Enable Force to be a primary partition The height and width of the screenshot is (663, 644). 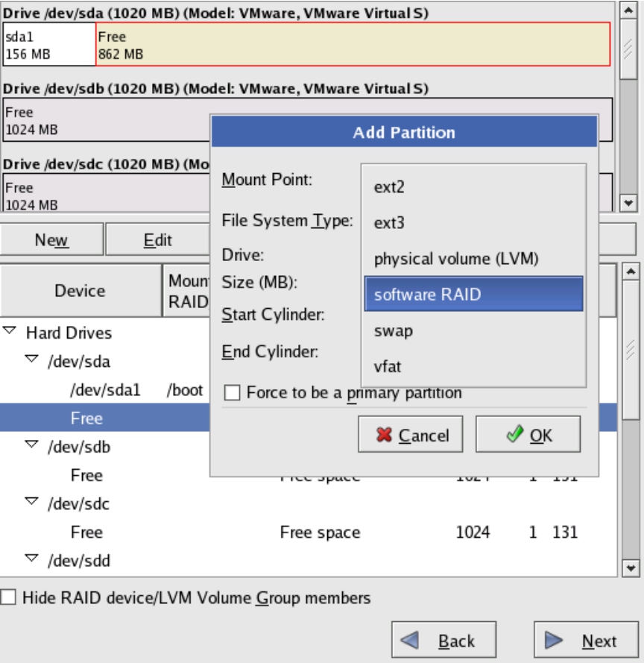[233, 393]
